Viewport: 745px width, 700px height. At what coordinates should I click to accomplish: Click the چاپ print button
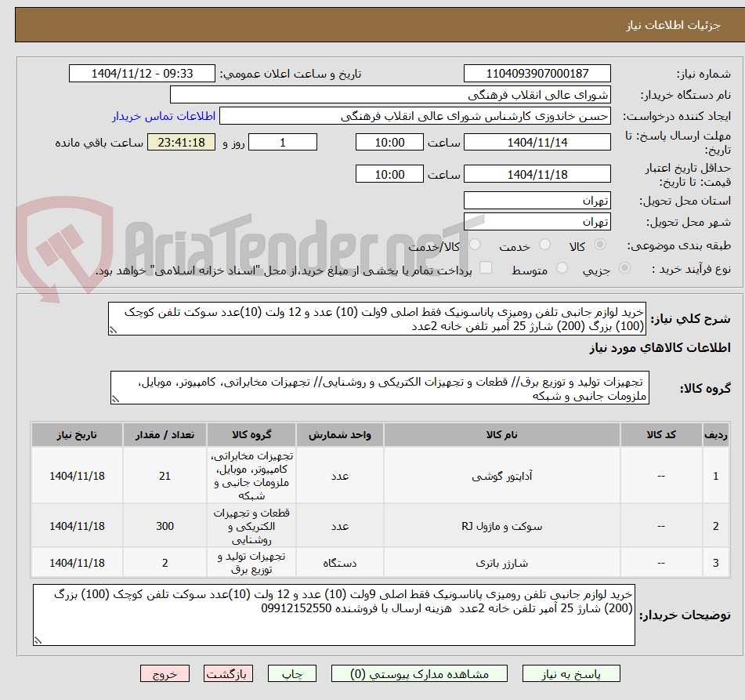pos(292,674)
